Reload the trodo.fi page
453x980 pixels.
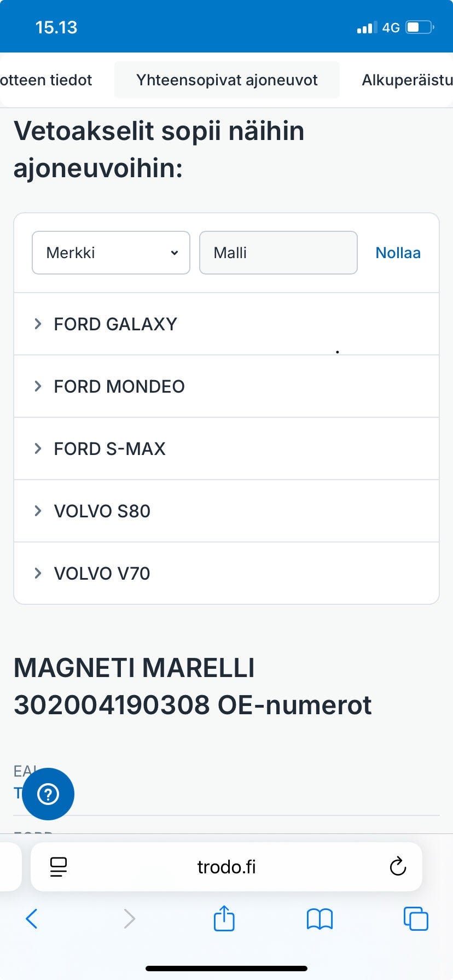pyautogui.click(x=398, y=867)
